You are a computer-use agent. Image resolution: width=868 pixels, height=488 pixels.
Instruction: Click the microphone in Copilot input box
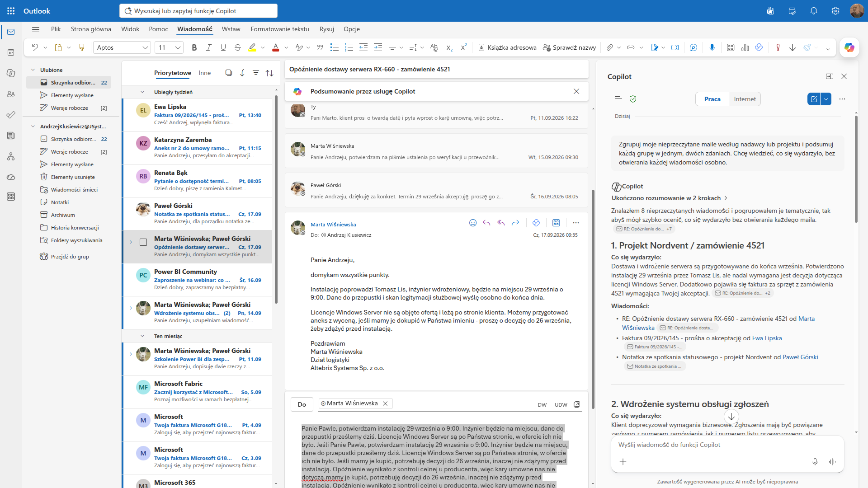tap(815, 462)
